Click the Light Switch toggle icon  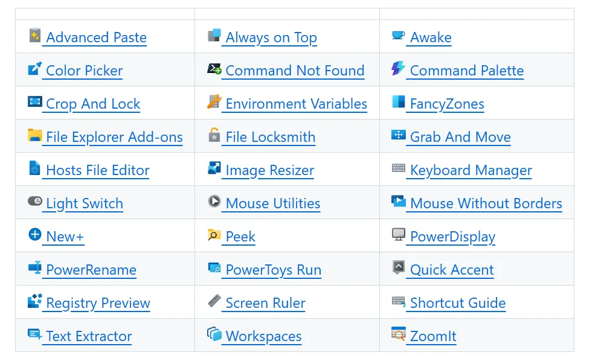pyautogui.click(x=35, y=201)
